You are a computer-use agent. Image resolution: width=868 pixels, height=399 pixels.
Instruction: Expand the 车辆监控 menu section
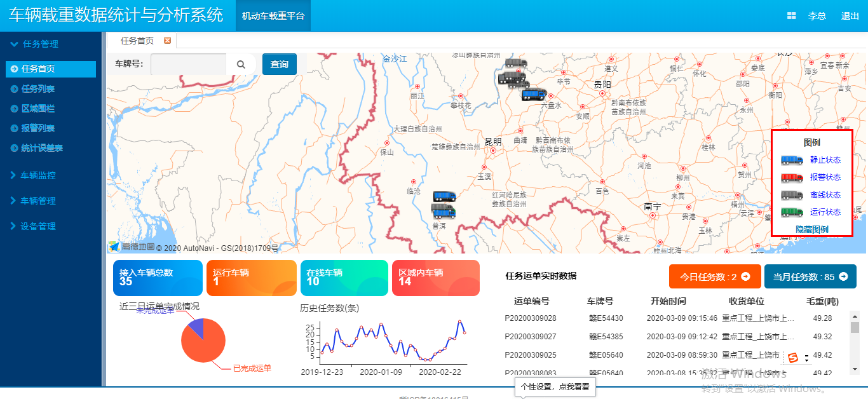tap(37, 175)
